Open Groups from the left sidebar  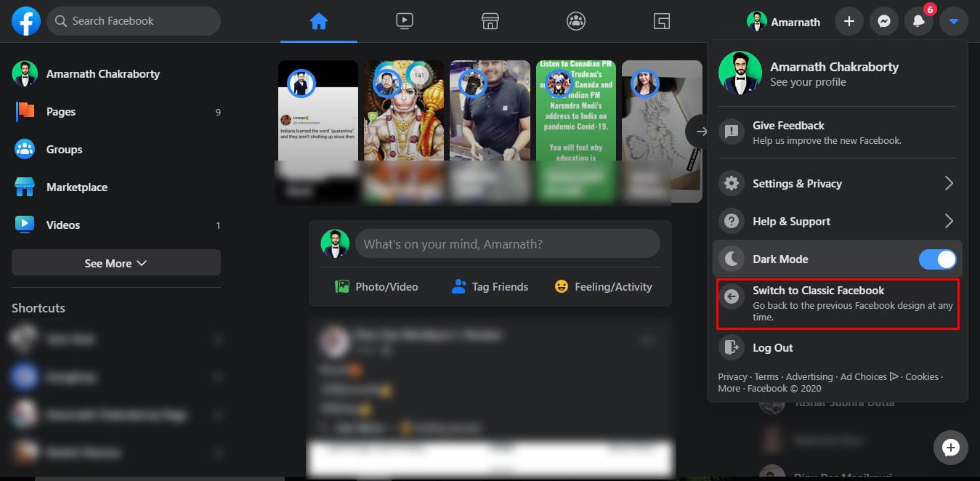(116, 150)
